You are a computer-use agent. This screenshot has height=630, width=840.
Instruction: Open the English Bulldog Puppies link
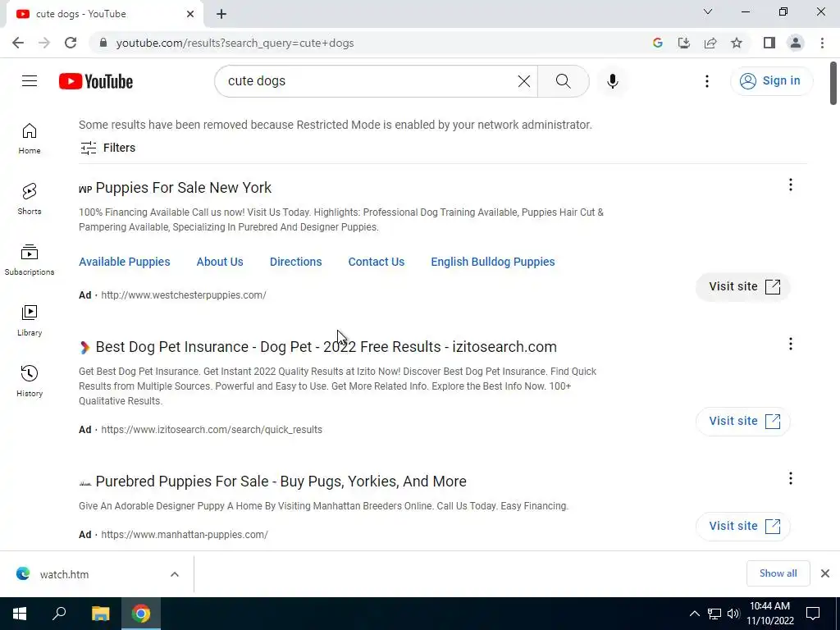pyautogui.click(x=492, y=262)
